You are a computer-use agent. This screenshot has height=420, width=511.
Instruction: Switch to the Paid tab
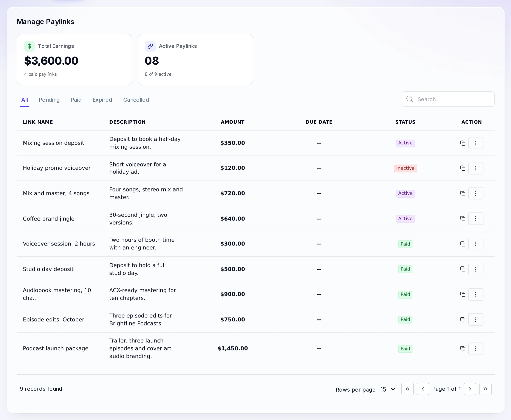point(76,100)
